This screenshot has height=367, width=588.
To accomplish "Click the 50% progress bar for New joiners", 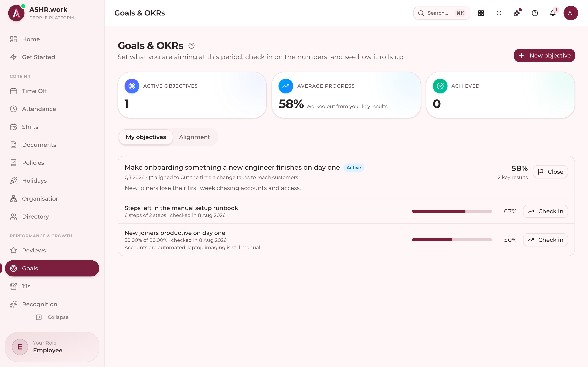I will coord(452,240).
